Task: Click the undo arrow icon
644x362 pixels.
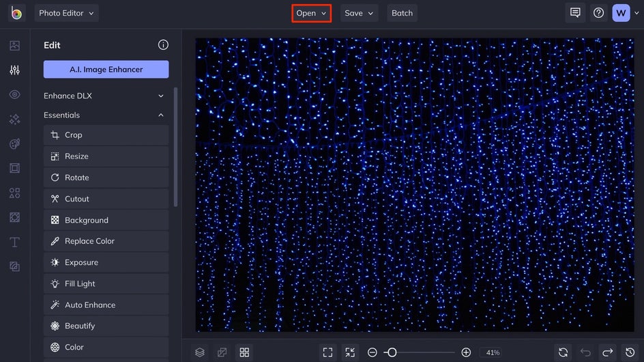Action: (585, 352)
